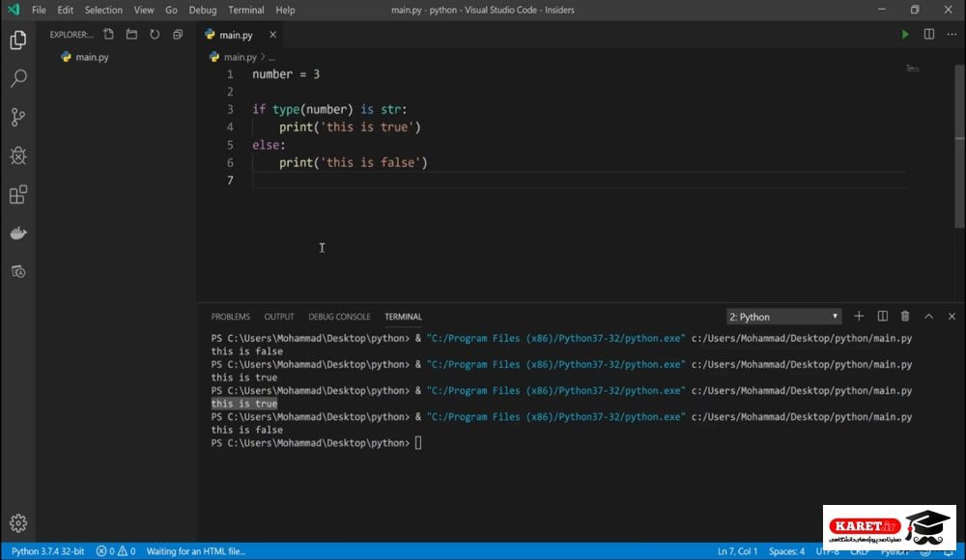Create a new file in the Explorer

(108, 35)
